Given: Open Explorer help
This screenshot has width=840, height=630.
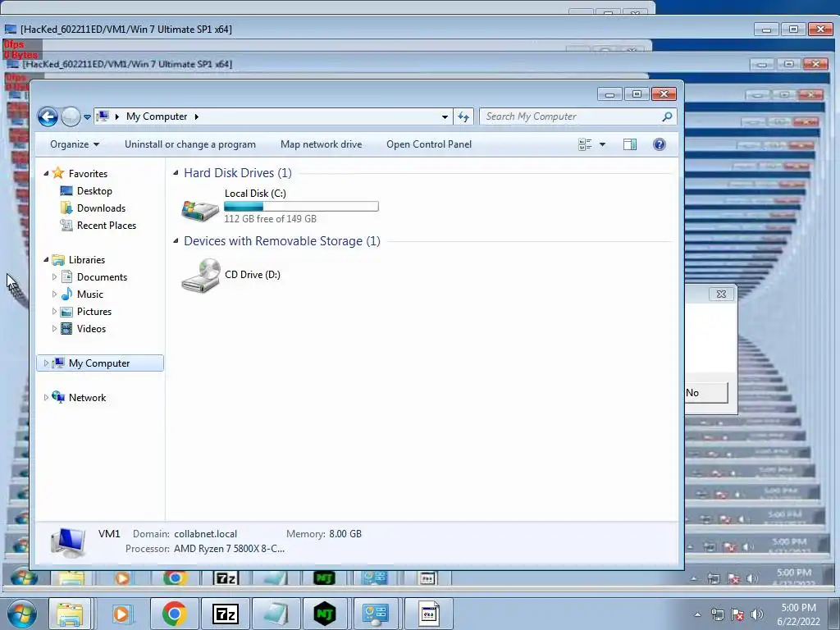Looking at the screenshot, I should point(660,144).
